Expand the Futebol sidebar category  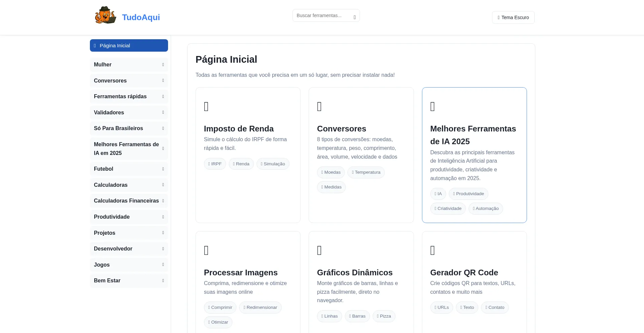pyautogui.click(x=129, y=169)
